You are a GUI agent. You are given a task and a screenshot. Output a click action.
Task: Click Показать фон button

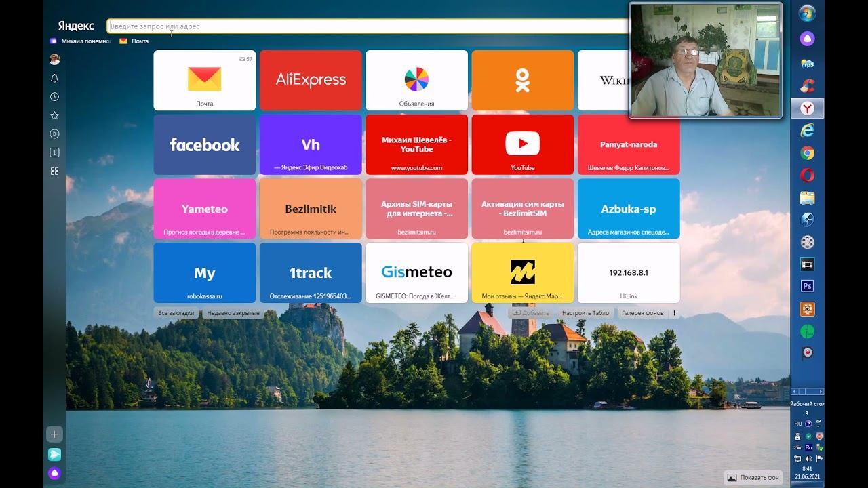753,477
